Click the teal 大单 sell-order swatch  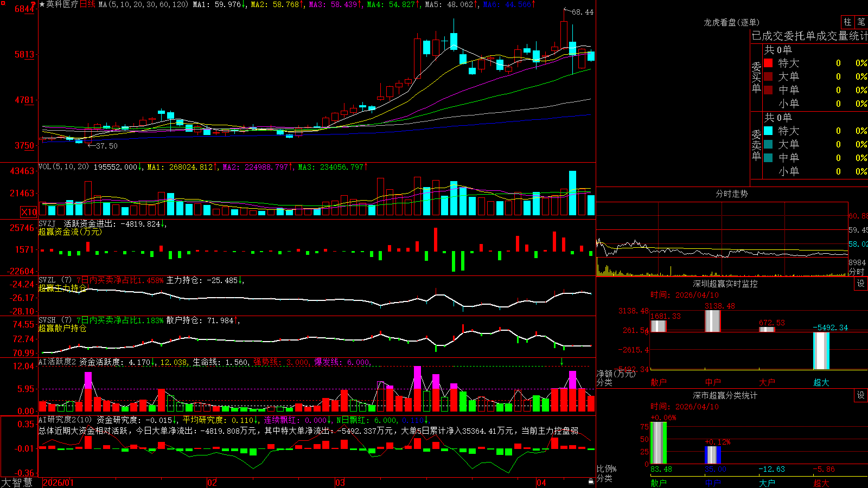tap(768, 144)
